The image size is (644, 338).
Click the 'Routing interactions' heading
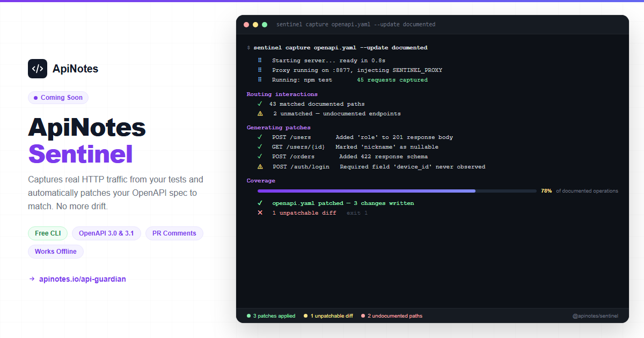point(282,94)
